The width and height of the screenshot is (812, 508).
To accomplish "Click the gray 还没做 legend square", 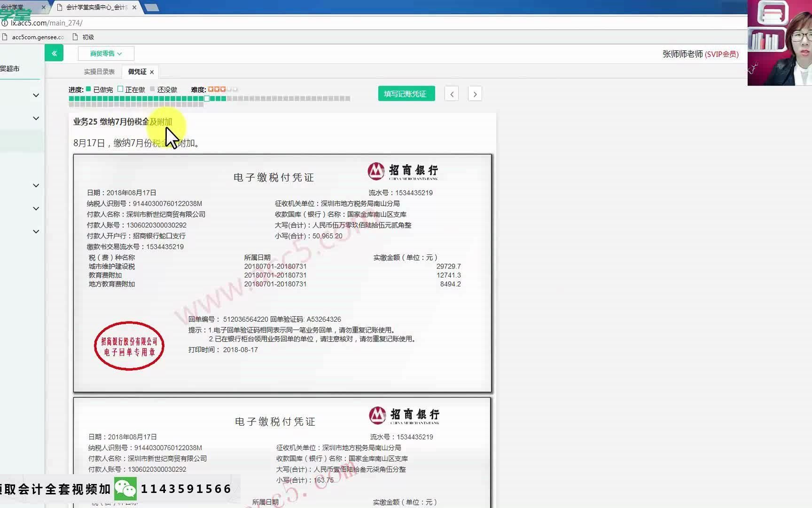I will [x=152, y=89].
